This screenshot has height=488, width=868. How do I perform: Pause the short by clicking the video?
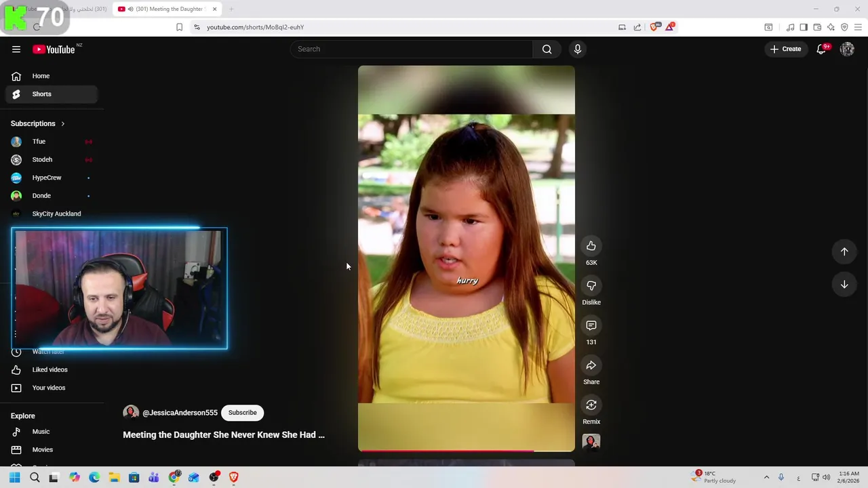(x=467, y=258)
